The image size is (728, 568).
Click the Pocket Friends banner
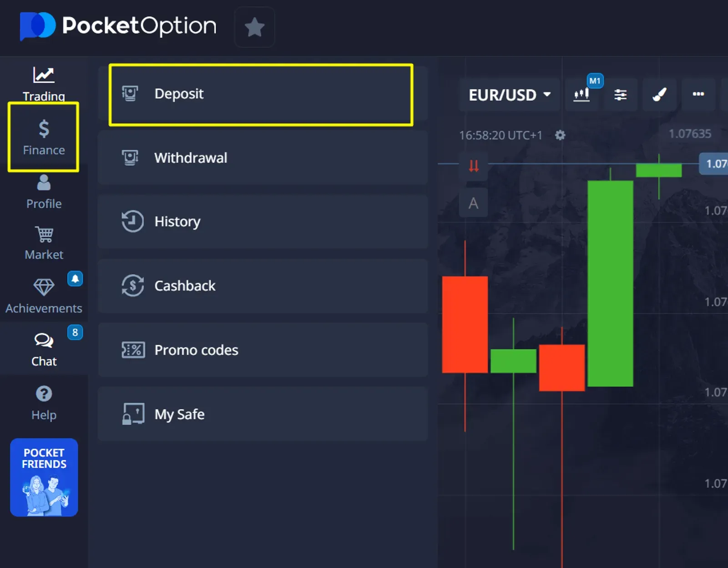coord(44,477)
